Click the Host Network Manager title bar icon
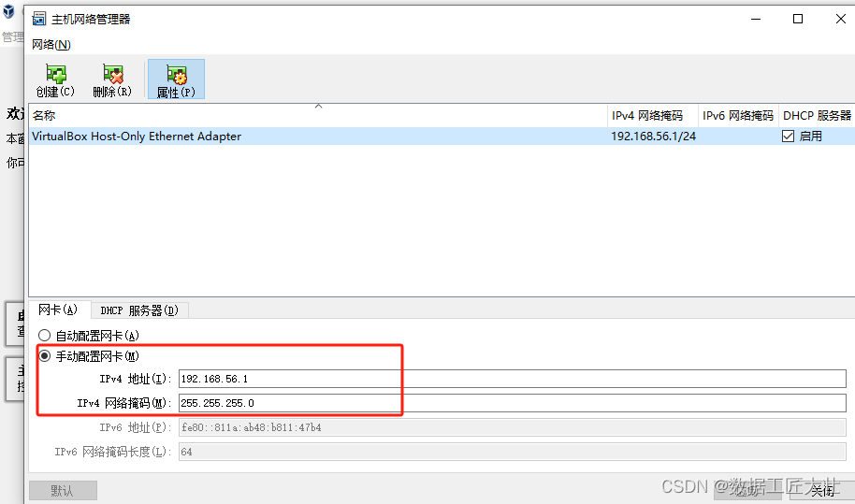Image resolution: width=855 pixels, height=504 pixels. [x=39, y=19]
